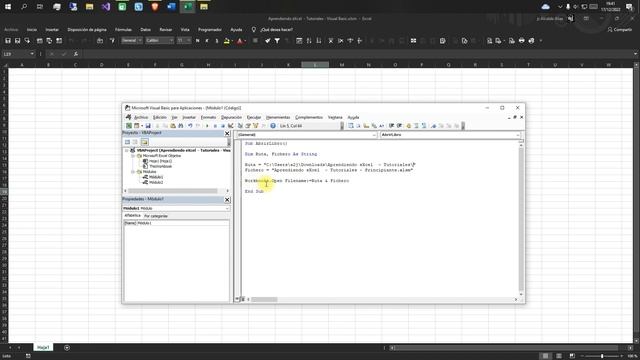Click the Excel Bold N icon

[198, 41]
